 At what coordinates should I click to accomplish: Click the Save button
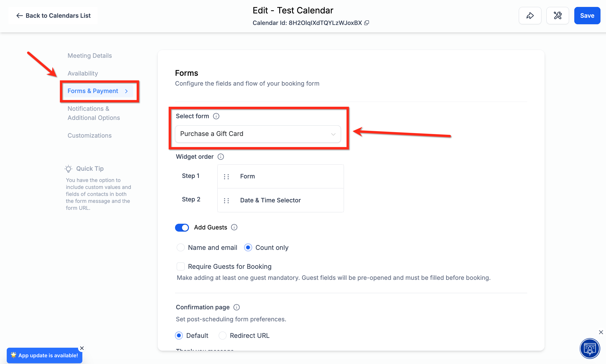(x=587, y=16)
